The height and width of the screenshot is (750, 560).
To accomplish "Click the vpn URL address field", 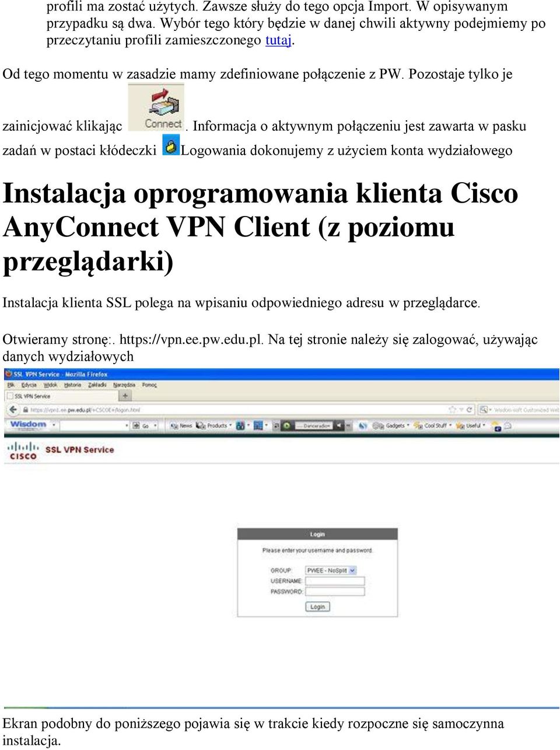I will tap(233, 410).
